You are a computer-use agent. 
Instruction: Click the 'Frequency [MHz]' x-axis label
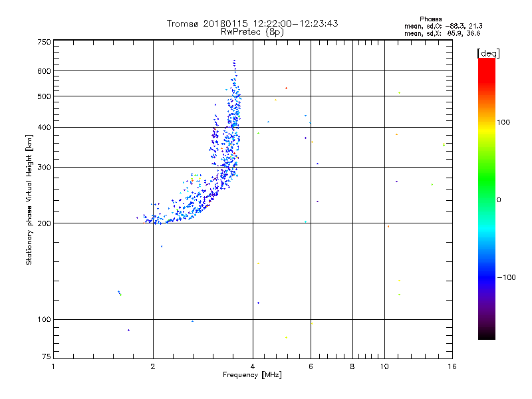pos(252,375)
